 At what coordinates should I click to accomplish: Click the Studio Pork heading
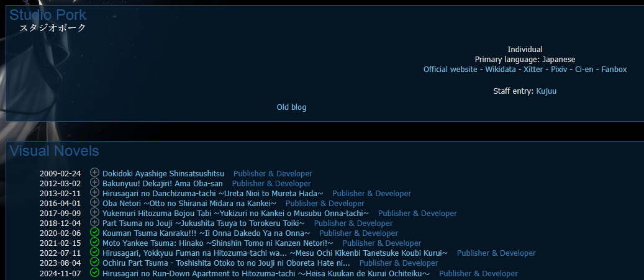tap(48, 15)
